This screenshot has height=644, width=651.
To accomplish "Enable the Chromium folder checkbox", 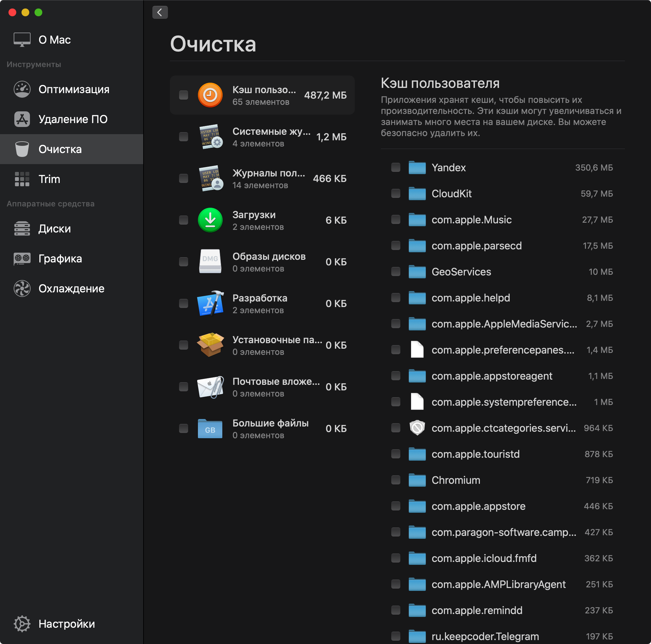I will click(395, 480).
